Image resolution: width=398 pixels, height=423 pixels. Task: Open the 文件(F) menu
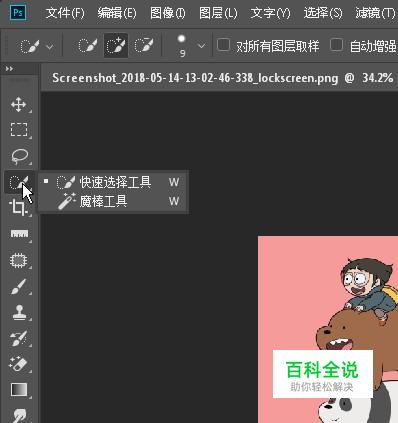click(x=65, y=13)
